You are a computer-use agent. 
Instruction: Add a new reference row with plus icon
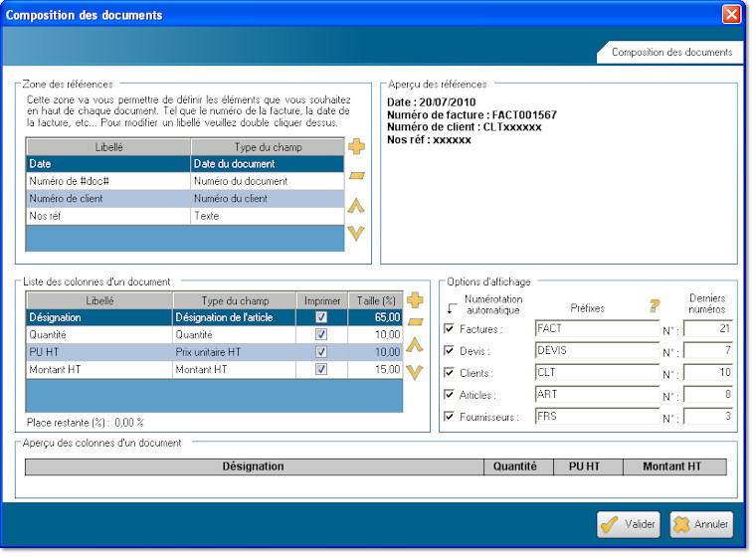click(x=356, y=146)
